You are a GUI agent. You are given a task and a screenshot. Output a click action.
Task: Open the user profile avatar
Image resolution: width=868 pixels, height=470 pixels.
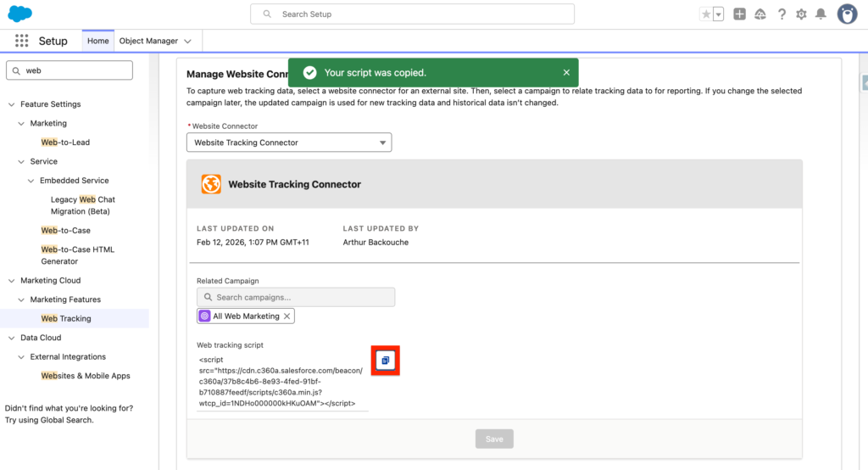click(847, 14)
